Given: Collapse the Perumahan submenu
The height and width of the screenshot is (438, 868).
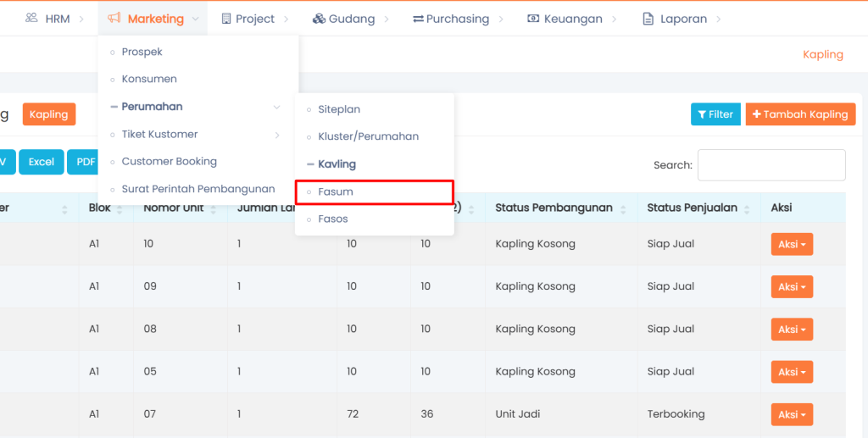Looking at the screenshot, I should pyautogui.click(x=276, y=107).
